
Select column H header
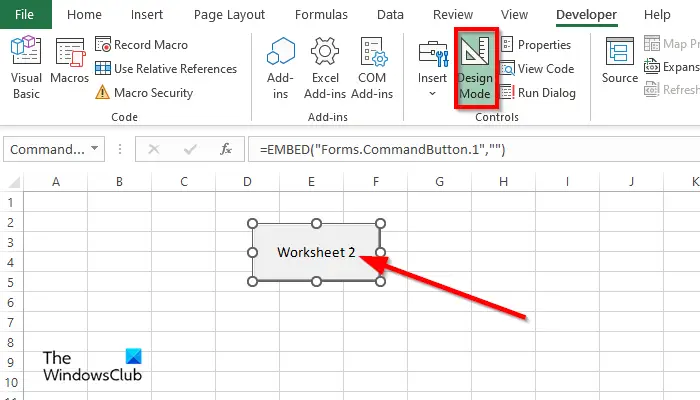point(503,182)
